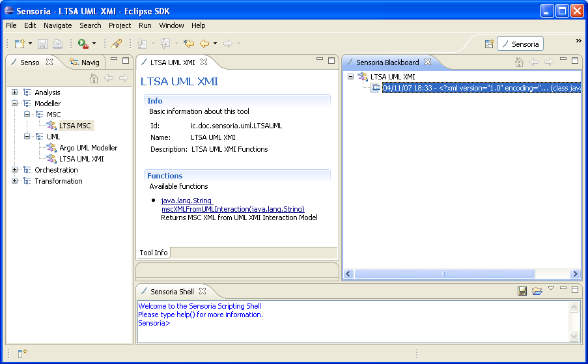Click the flashlight Search toolbar icon

click(x=117, y=44)
